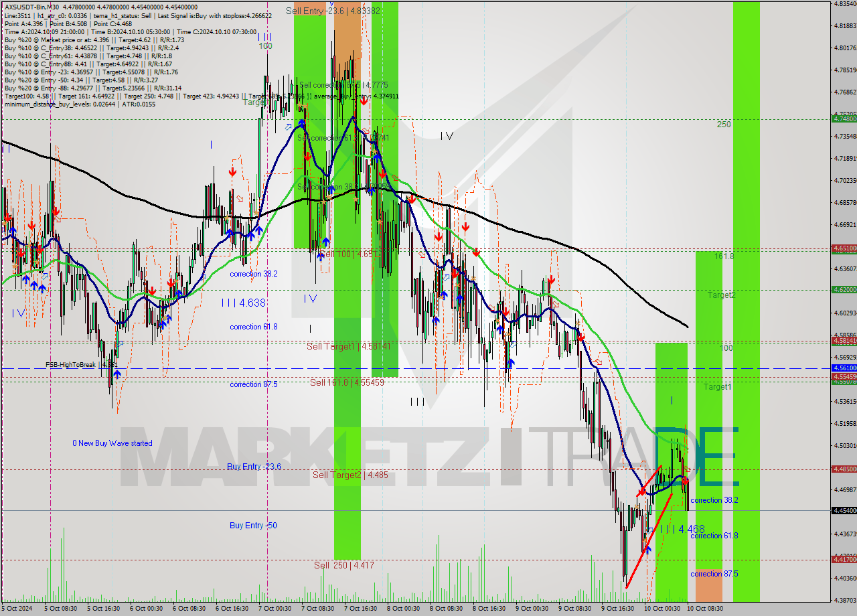Click the Sell 100 | 4.651 label
857x616 pixels.
point(347,254)
